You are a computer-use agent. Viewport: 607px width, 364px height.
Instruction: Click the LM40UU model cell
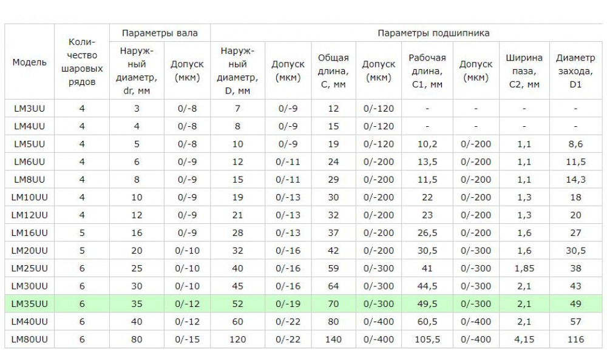[x=29, y=322]
